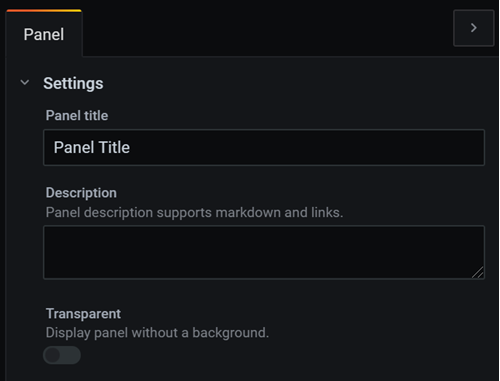
Task: Click into the Panel title input field
Action: (264, 147)
